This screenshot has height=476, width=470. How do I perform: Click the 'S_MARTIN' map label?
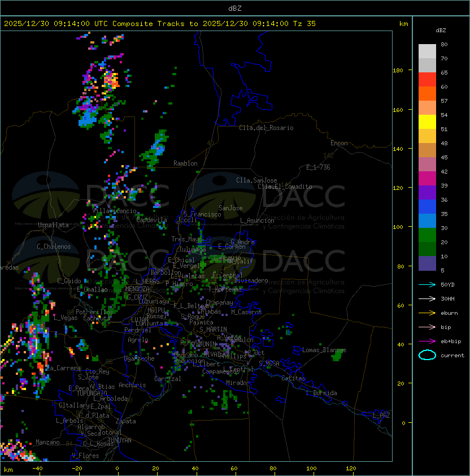coord(213,330)
